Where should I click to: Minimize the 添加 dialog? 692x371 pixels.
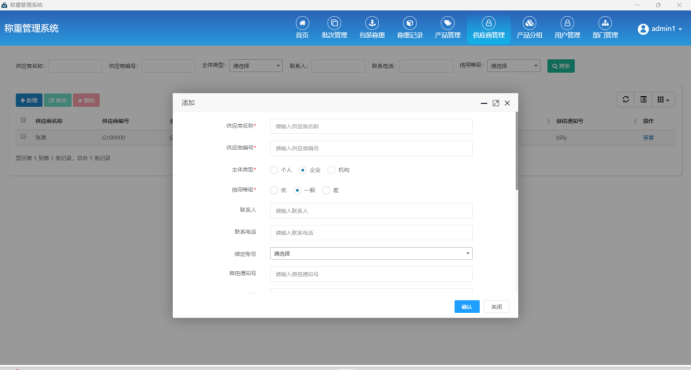(484, 103)
